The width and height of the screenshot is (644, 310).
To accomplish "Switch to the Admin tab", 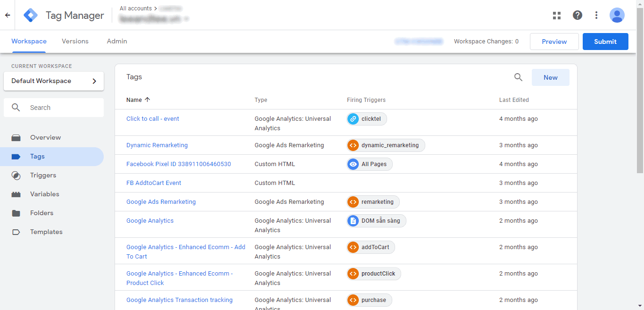I will (x=117, y=42).
